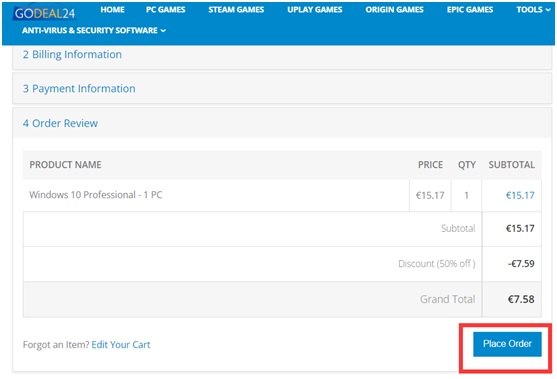The width and height of the screenshot is (557, 379).
Task: Select UPLAY GAMES in navigation
Action: tap(315, 10)
